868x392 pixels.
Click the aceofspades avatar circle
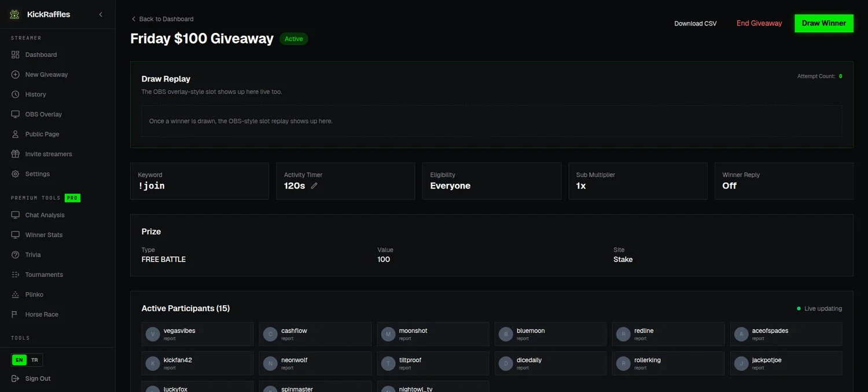tap(741, 334)
